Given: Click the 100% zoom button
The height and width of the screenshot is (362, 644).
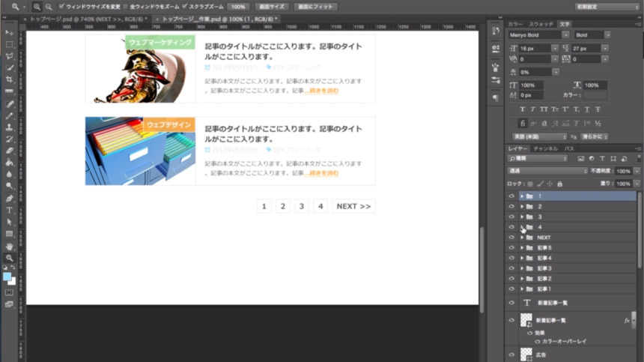Looking at the screenshot, I should click(238, 7).
